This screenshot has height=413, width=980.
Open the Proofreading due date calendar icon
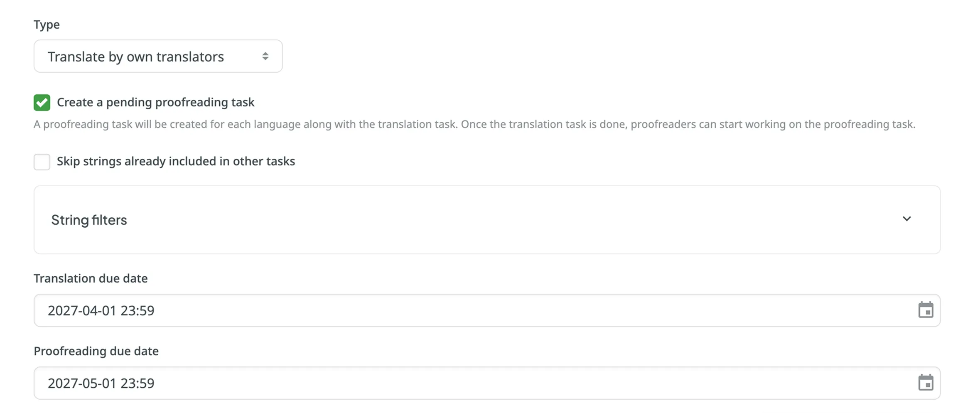tap(925, 383)
